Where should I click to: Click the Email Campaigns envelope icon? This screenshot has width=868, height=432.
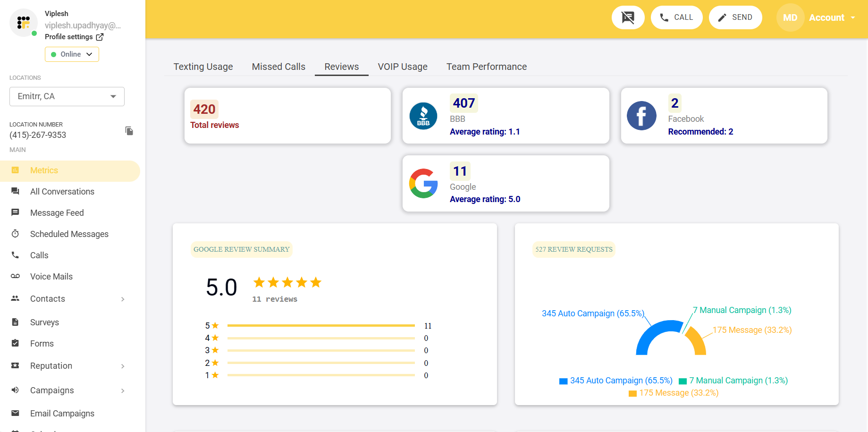tap(15, 413)
